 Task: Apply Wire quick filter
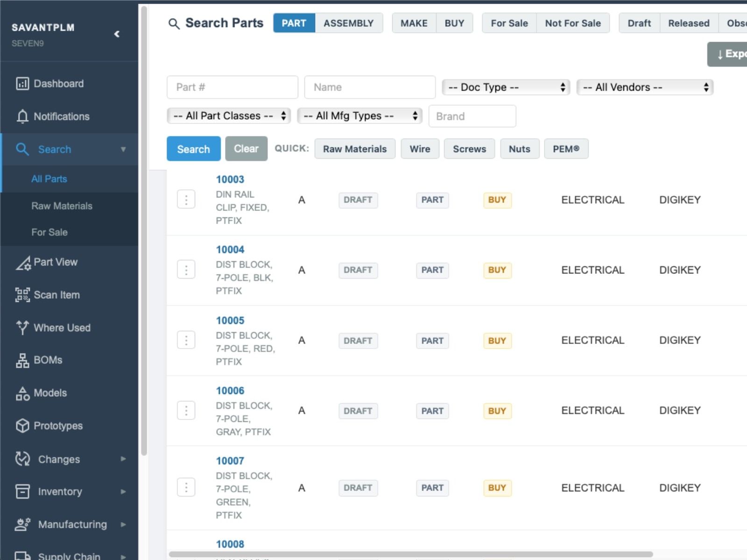420,149
